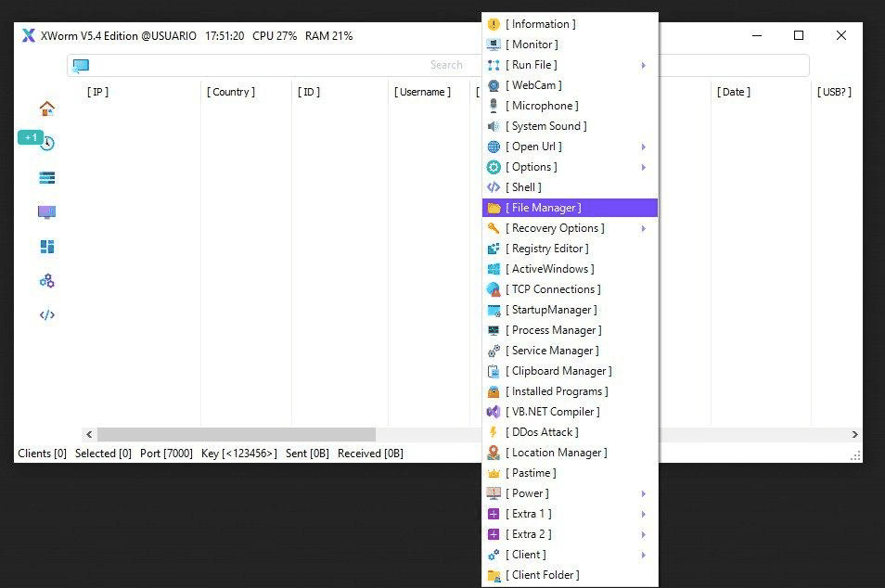Click the Monitor screen icon in the menu
This screenshot has height=588, width=885.
click(x=494, y=45)
